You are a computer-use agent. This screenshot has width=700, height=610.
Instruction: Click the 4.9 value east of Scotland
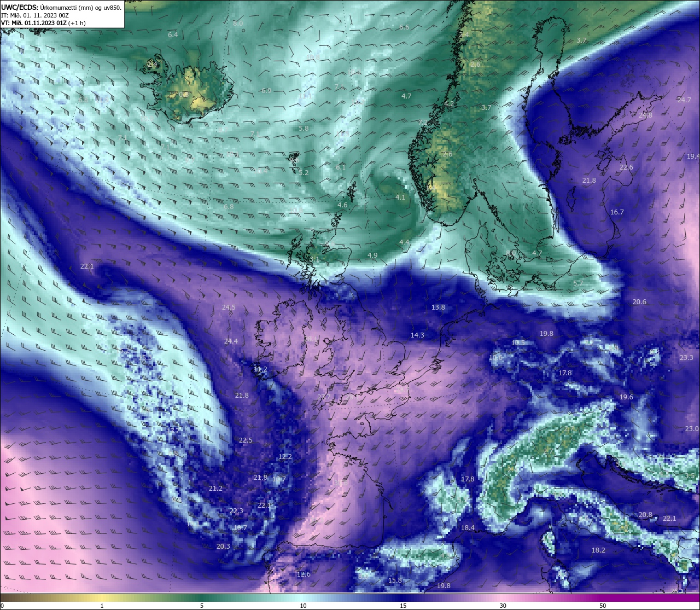pos(372,255)
